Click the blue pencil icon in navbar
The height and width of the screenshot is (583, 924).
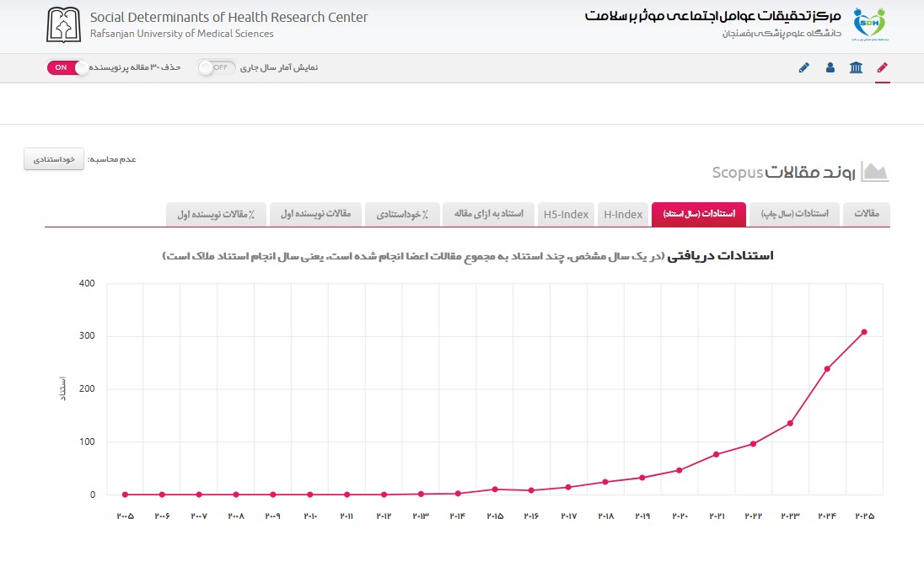(803, 67)
